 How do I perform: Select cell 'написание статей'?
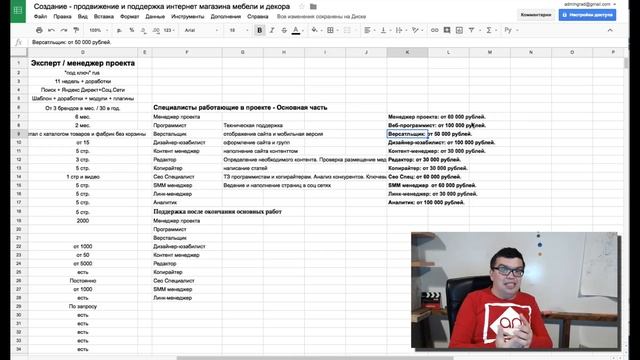point(245,168)
